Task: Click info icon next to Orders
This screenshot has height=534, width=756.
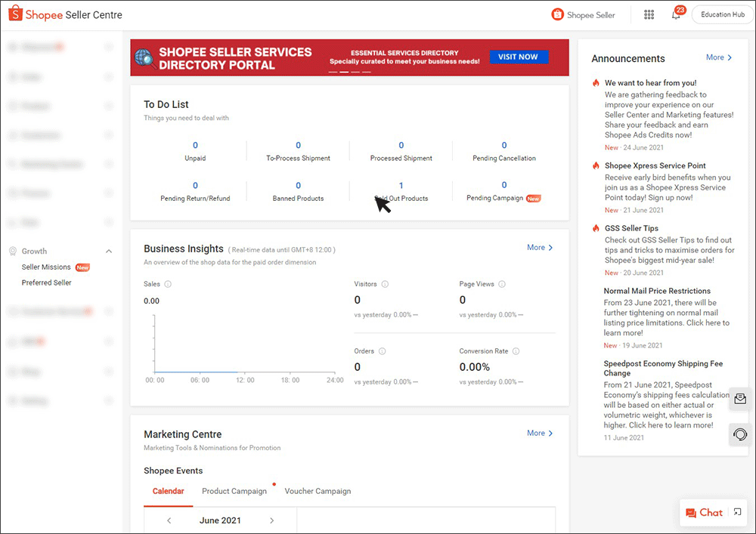Action: click(383, 351)
